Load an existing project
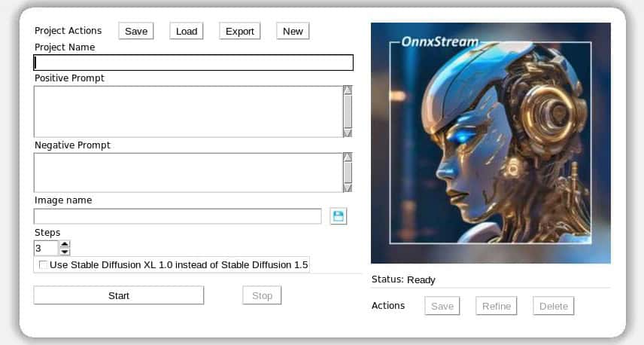 (x=187, y=31)
